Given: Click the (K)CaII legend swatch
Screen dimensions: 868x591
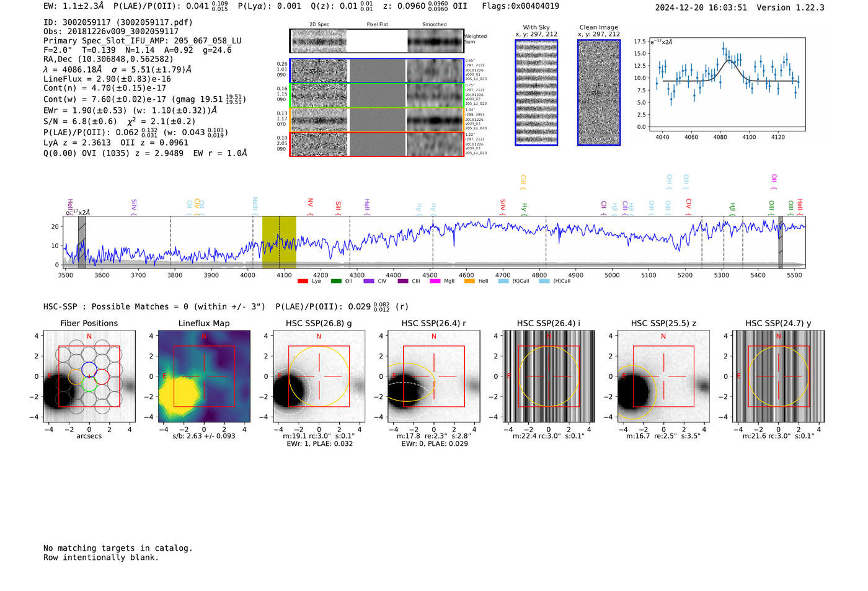Looking at the screenshot, I should pos(503,281).
